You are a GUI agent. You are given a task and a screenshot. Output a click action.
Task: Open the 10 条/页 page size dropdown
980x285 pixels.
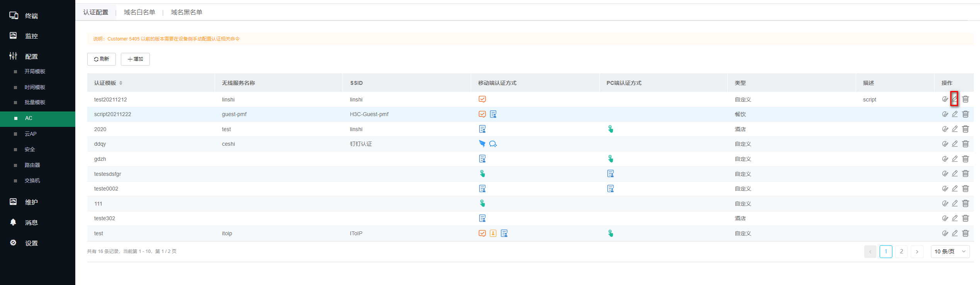[950, 251]
